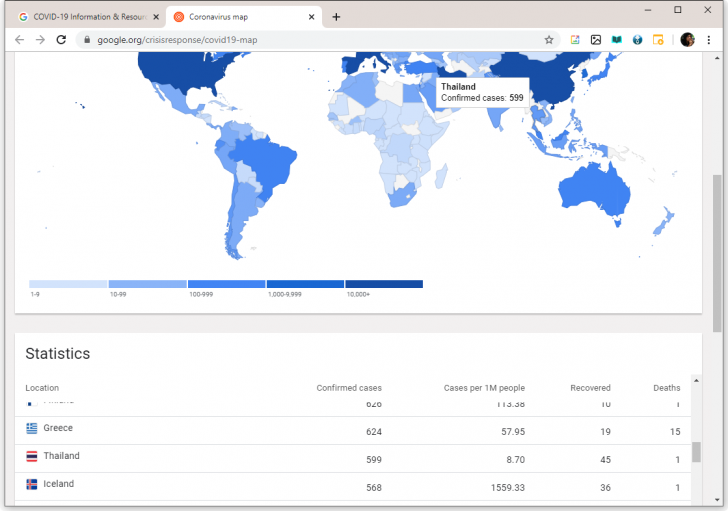The width and height of the screenshot is (728, 511).
Task: Click the table scroll up arrow
Action: (x=696, y=381)
